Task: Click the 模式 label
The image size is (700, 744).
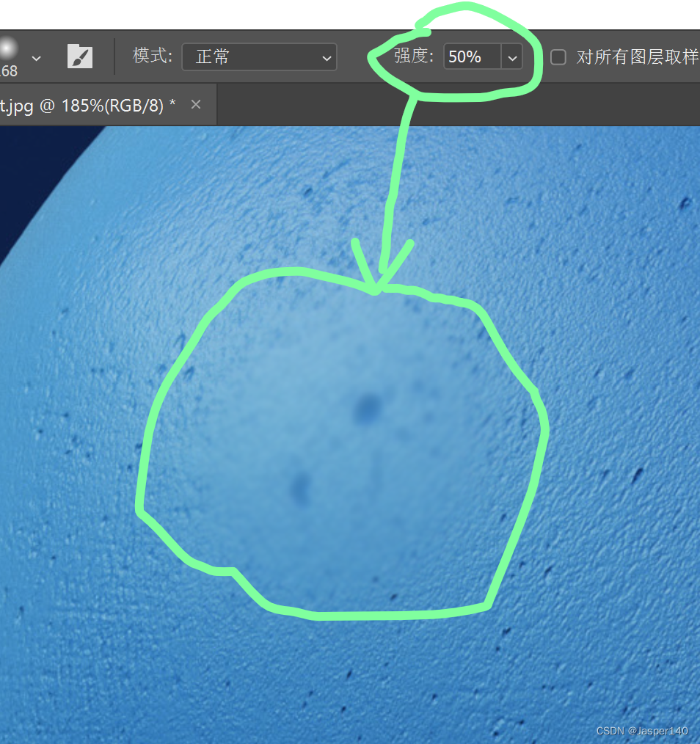Action: [x=152, y=56]
